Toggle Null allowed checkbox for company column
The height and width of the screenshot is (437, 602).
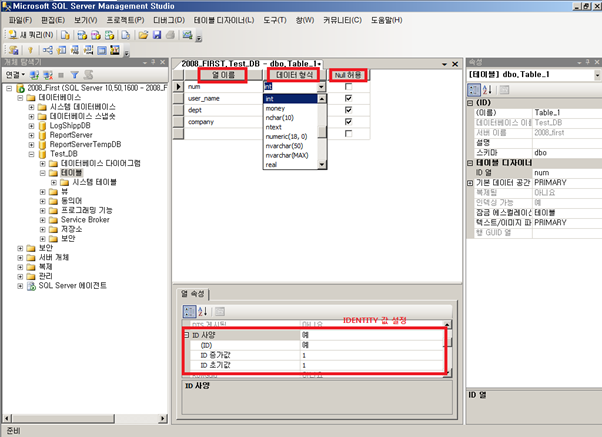[x=348, y=122]
